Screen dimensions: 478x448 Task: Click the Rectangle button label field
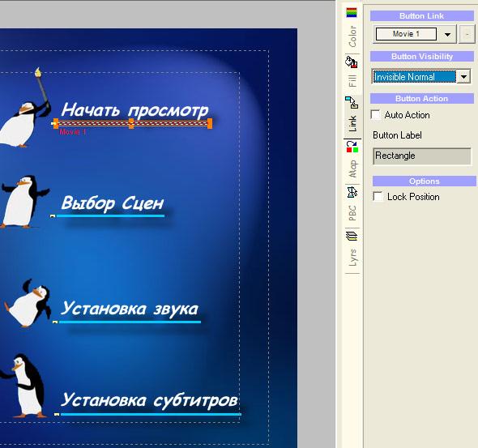[x=421, y=156]
